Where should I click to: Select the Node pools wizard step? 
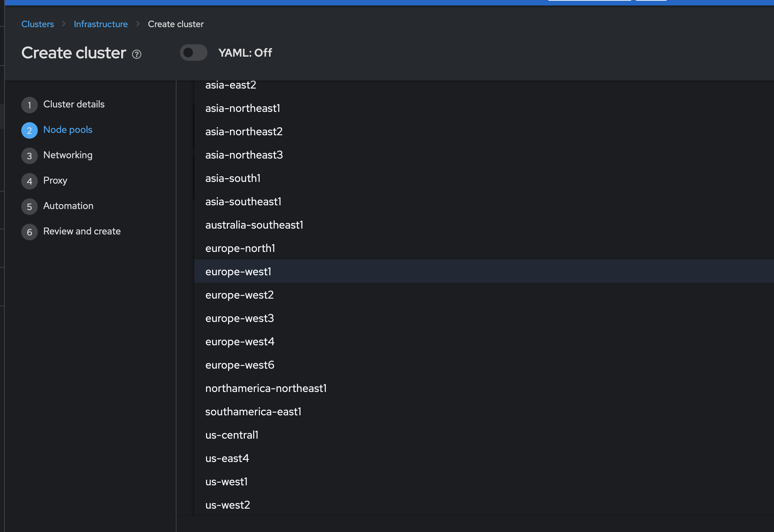point(68,130)
